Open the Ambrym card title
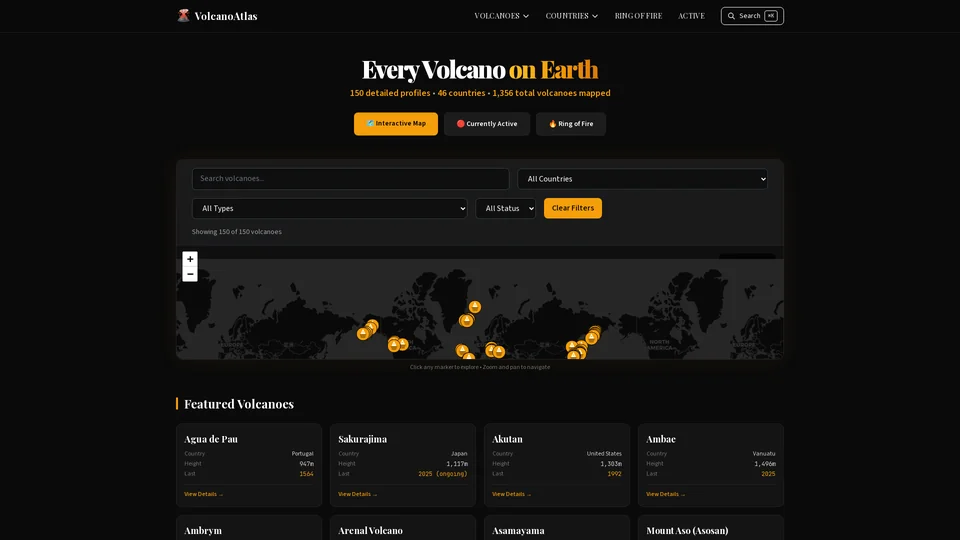Viewport: 960px width, 540px height. pos(203,531)
